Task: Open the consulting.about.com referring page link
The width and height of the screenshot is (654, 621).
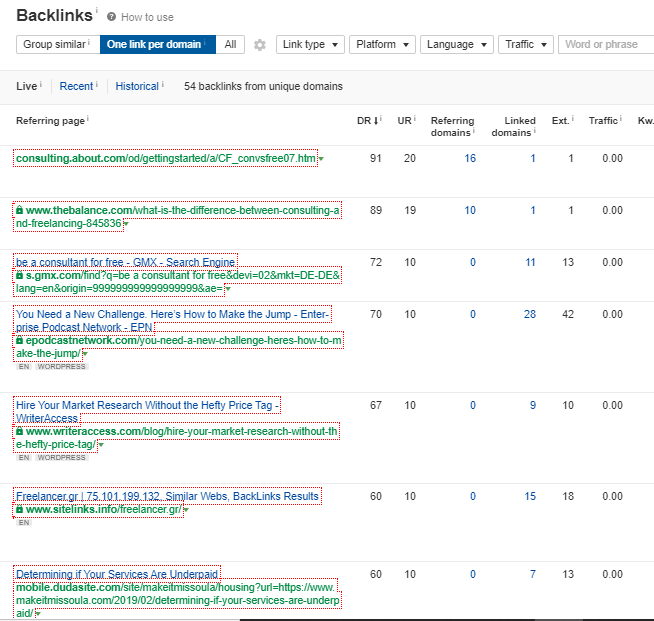Action: (165, 159)
